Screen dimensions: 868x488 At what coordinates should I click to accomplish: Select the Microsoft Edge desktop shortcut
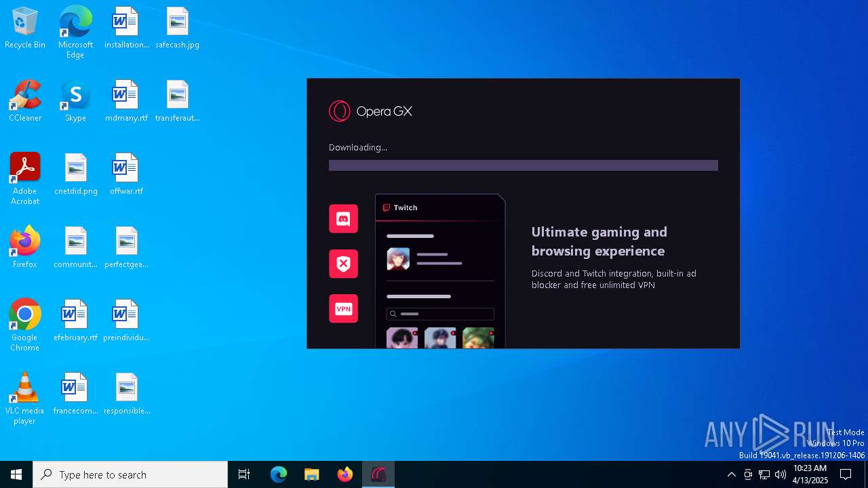tap(75, 33)
